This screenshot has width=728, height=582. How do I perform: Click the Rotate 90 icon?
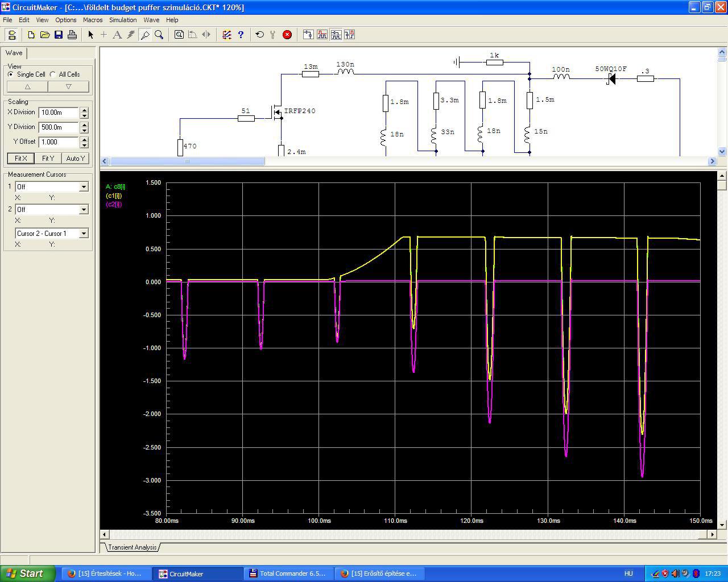[x=193, y=35]
